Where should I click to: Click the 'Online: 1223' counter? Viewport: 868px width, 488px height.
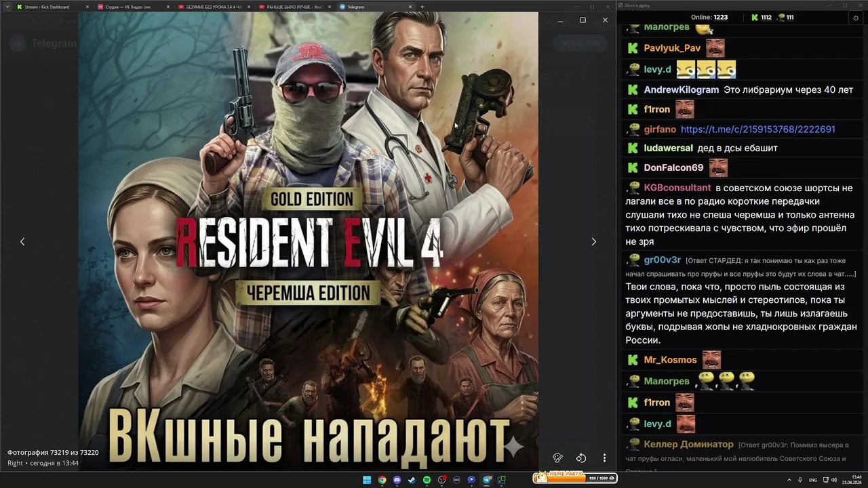click(x=709, y=18)
